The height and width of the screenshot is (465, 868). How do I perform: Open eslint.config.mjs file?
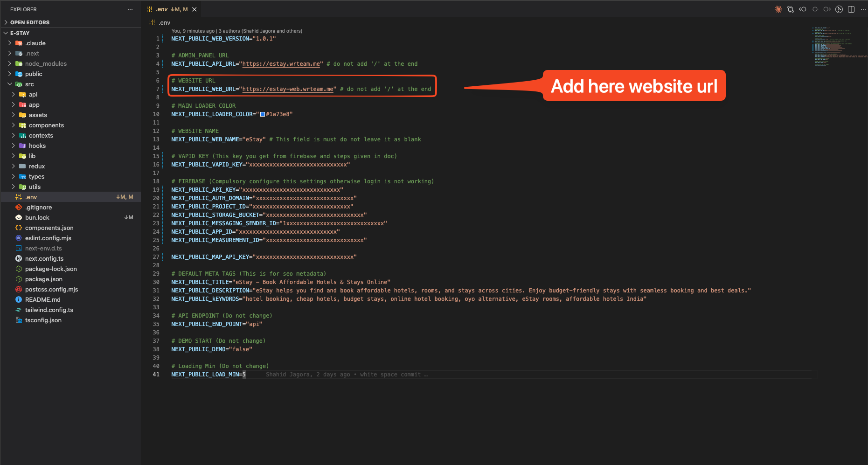coord(48,238)
